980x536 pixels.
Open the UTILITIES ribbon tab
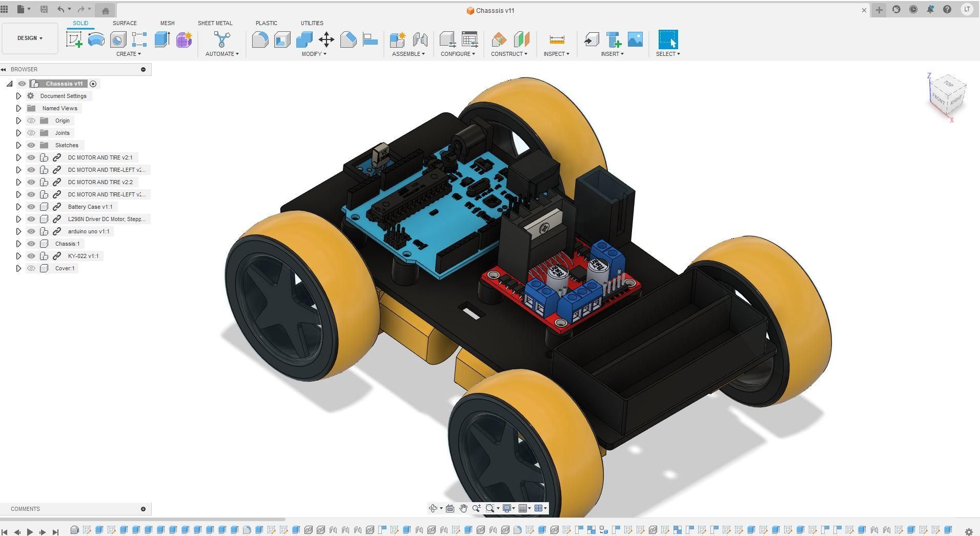coord(312,23)
